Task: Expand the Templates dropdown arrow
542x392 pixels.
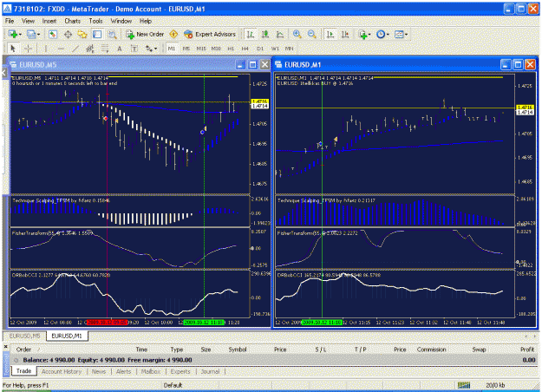Action: (x=406, y=35)
